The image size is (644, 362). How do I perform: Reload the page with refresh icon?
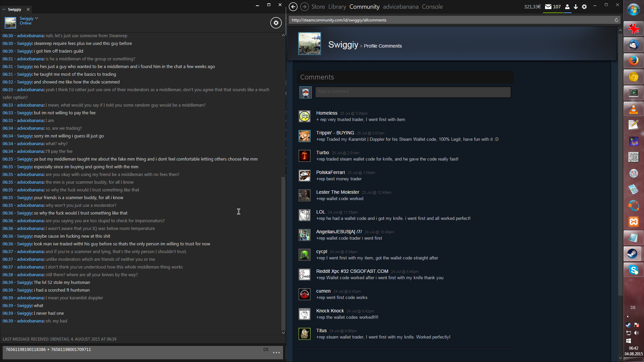tap(616, 20)
